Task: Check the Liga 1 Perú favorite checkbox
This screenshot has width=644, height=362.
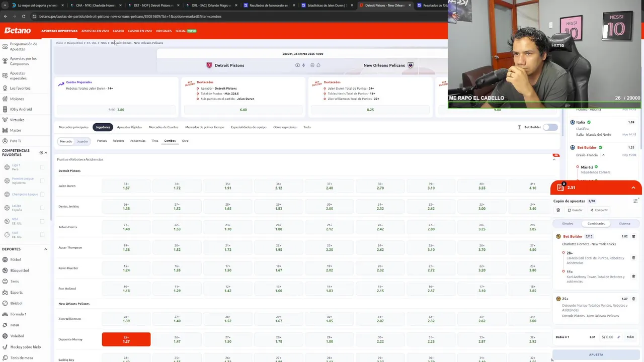Action: pos(42,167)
